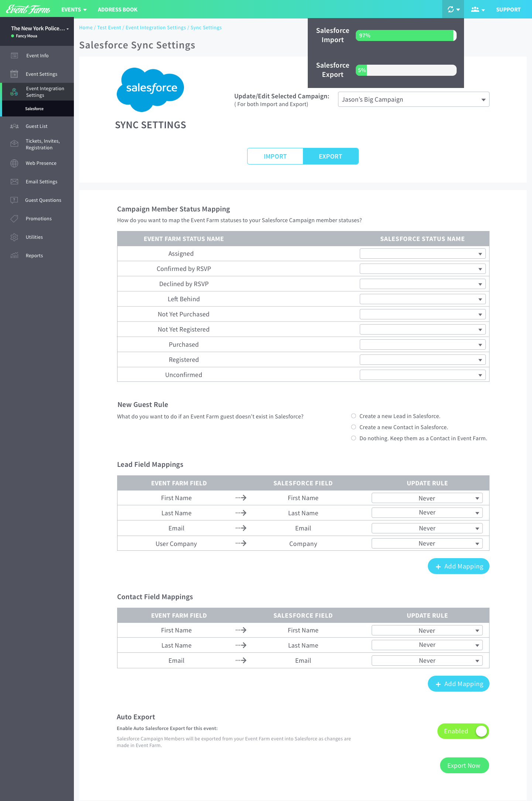Open SUPPORT in top navigation

pos(508,10)
